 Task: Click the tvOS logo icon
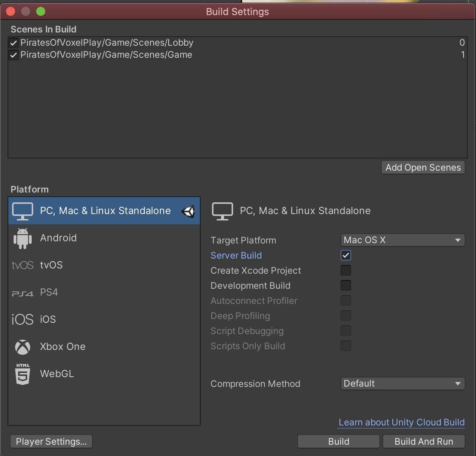coord(23,265)
